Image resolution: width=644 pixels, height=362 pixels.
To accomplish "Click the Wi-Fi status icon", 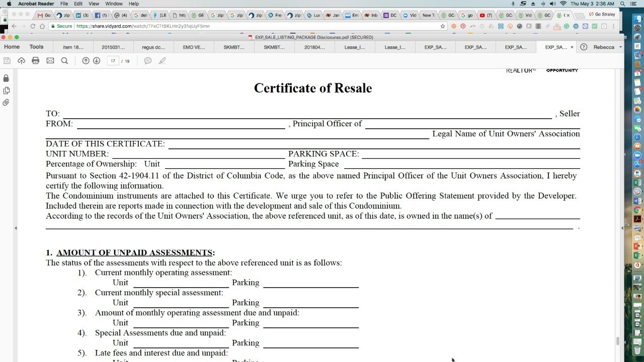I will (x=563, y=4).
